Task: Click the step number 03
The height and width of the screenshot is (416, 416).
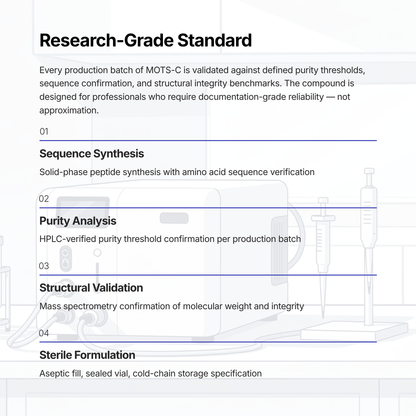Action: (44, 266)
